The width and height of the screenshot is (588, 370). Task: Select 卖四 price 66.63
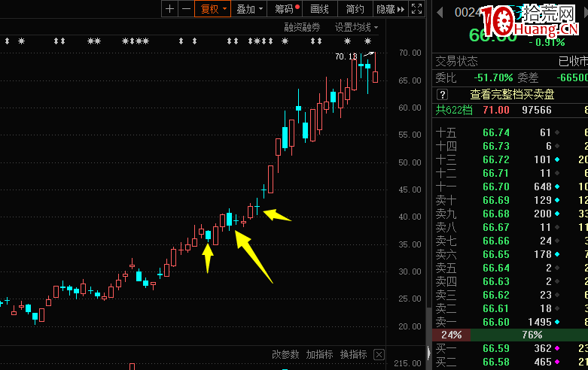coord(495,281)
